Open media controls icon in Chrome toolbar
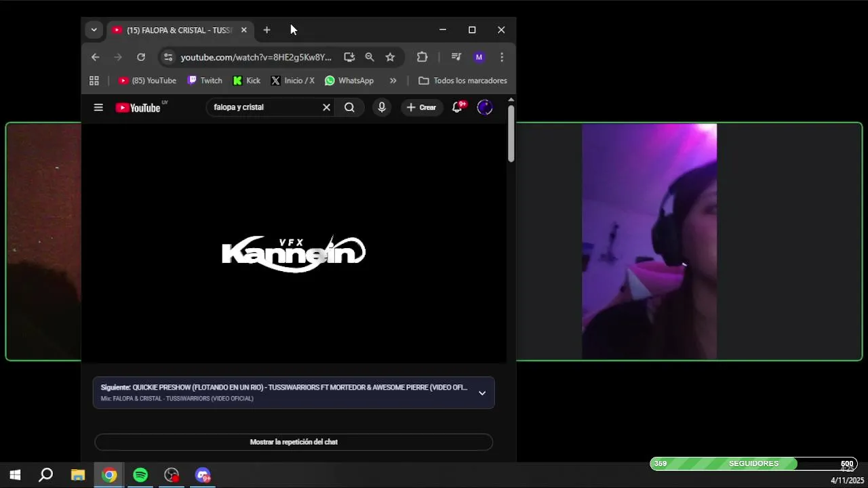The image size is (868, 488). coord(456,57)
